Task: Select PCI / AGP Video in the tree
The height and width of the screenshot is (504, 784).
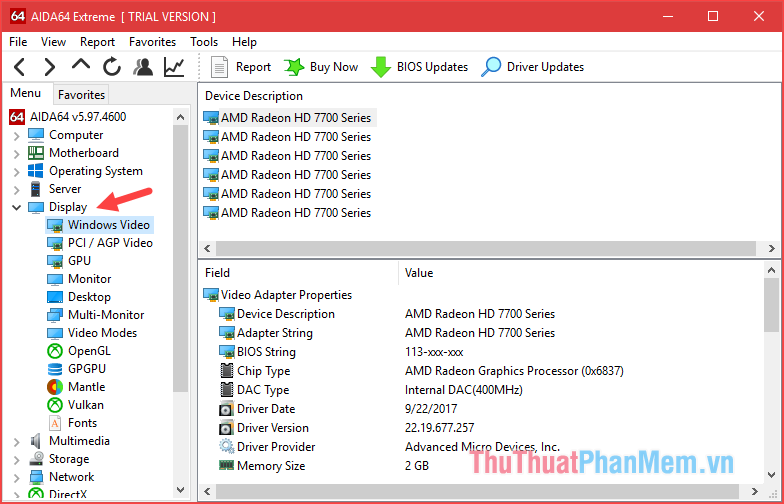Action: (x=110, y=243)
